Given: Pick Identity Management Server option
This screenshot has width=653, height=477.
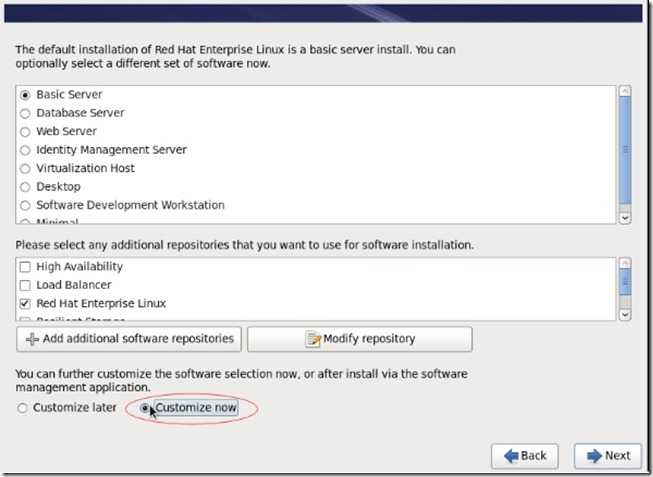Looking at the screenshot, I should click(25, 150).
